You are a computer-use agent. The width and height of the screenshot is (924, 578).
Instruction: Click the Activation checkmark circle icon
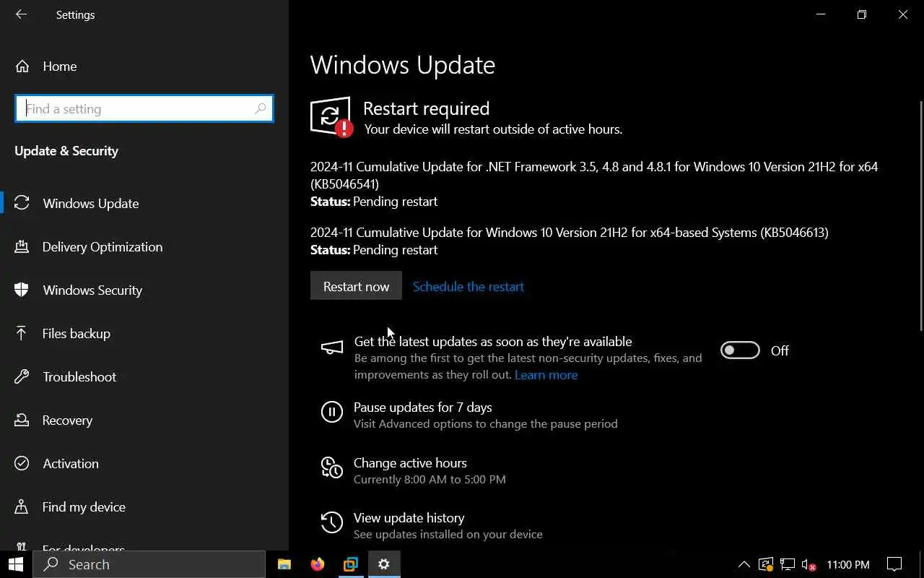pyautogui.click(x=22, y=463)
